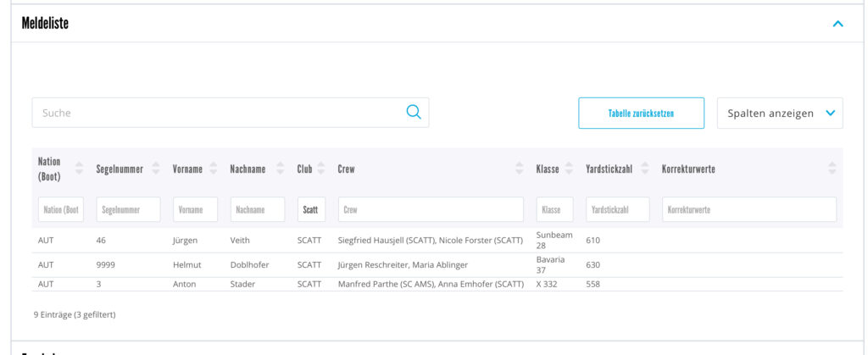Click the Segelnummer filter input
The image size is (868, 355).
pyautogui.click(x=129, y=209)
